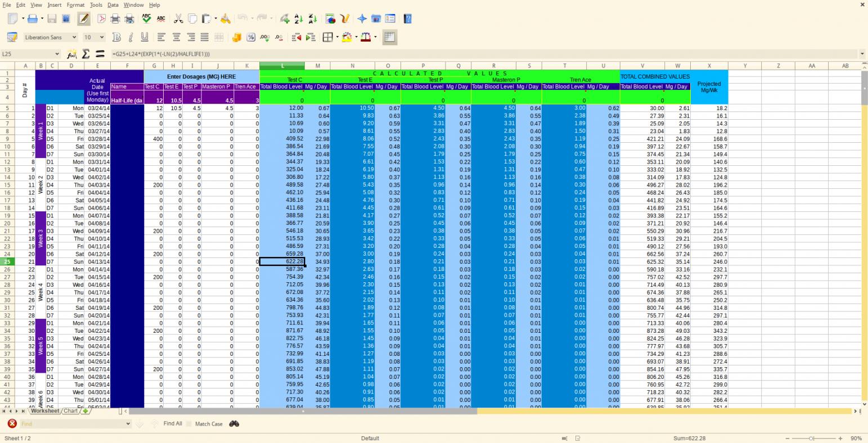
Task: Click the Font Color swatch button
Action: (367, 37)
